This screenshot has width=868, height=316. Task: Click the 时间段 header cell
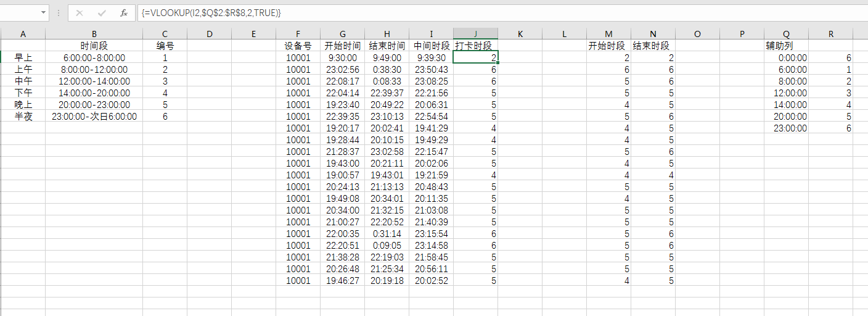point(94,46)
